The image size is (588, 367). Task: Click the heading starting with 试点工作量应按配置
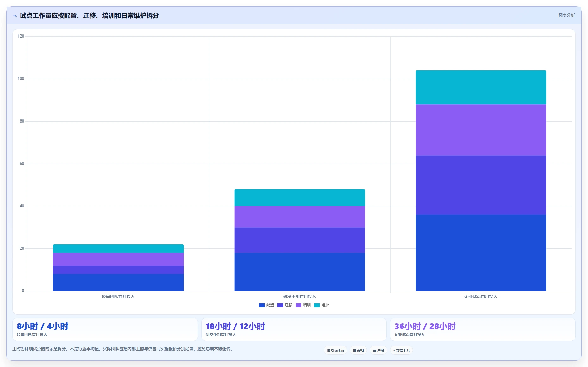point(89,15)
